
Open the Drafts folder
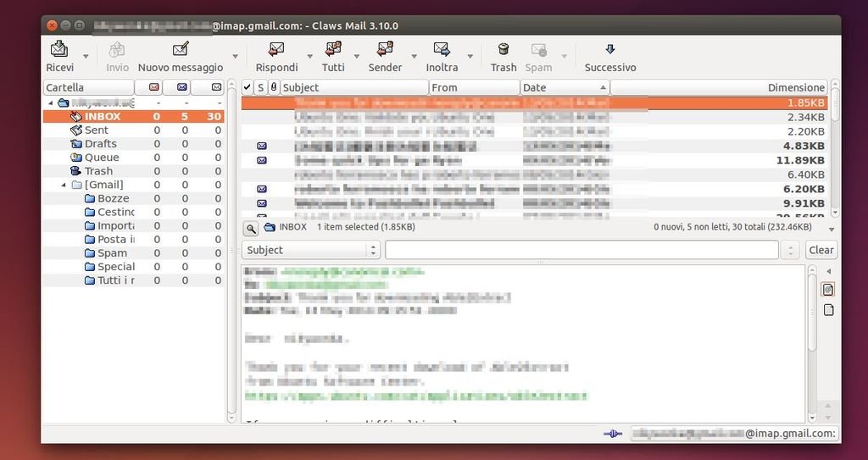point(100,144)
